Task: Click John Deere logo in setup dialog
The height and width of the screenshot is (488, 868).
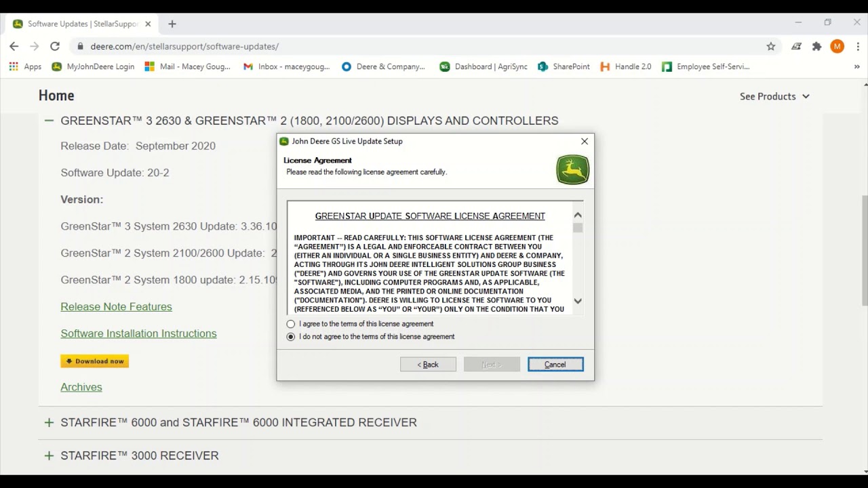Action: [573, 169]
